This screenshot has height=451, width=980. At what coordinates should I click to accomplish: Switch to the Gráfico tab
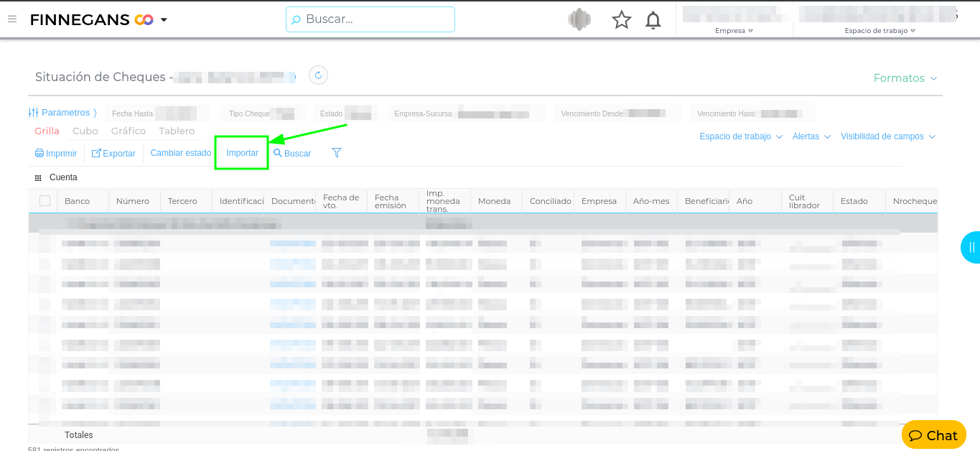click(x=129, y=131)
